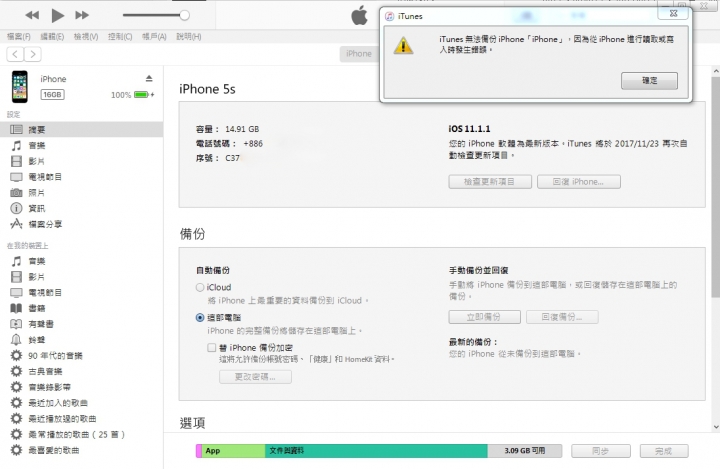Click the 3.09 GB 可用 storage segment
This screenshot has height=469, width=720.
525,451
